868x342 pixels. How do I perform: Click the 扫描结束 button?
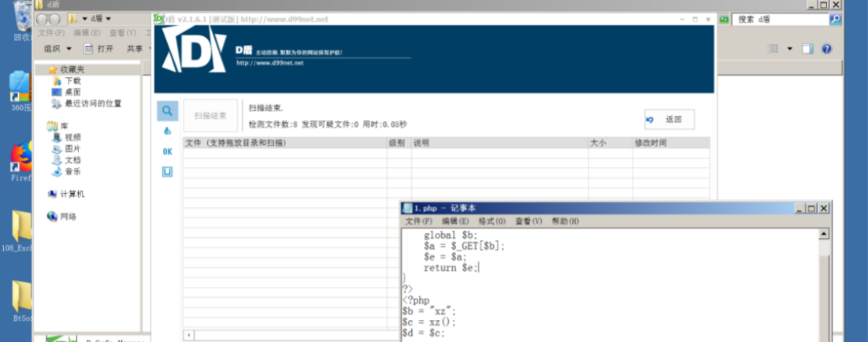click(x=210, y=116)
